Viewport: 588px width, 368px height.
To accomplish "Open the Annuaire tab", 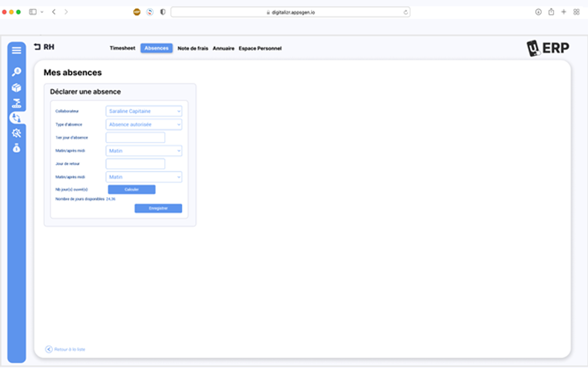I will (224, 48).
